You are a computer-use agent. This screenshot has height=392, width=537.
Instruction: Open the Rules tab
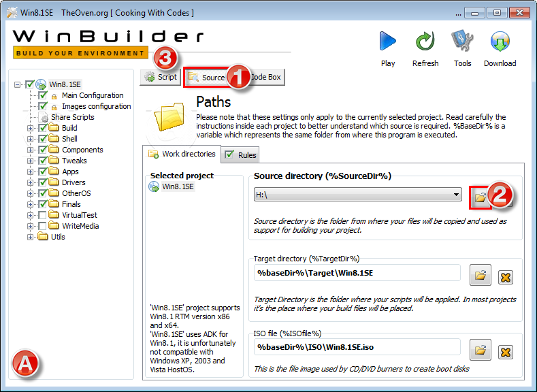(240, 155)
